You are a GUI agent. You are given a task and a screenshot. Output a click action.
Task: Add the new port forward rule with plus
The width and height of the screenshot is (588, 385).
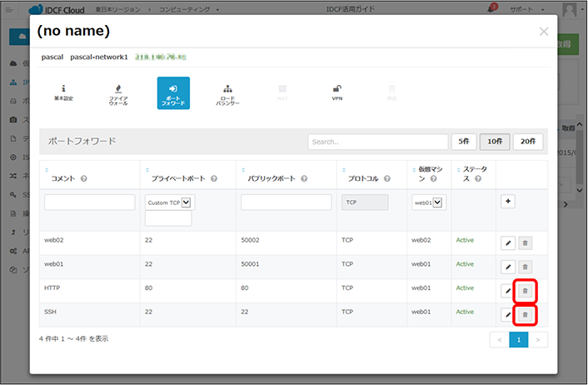click(x=508, y=202)
